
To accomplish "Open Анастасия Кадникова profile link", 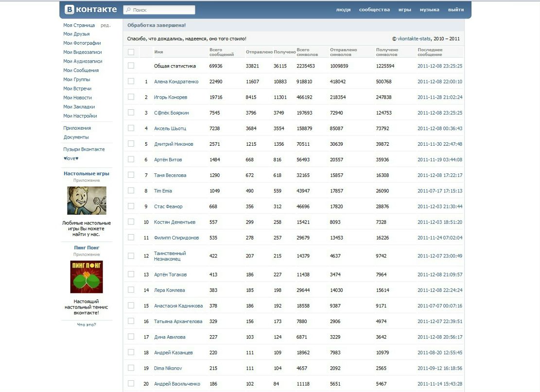I will point(178,306).
